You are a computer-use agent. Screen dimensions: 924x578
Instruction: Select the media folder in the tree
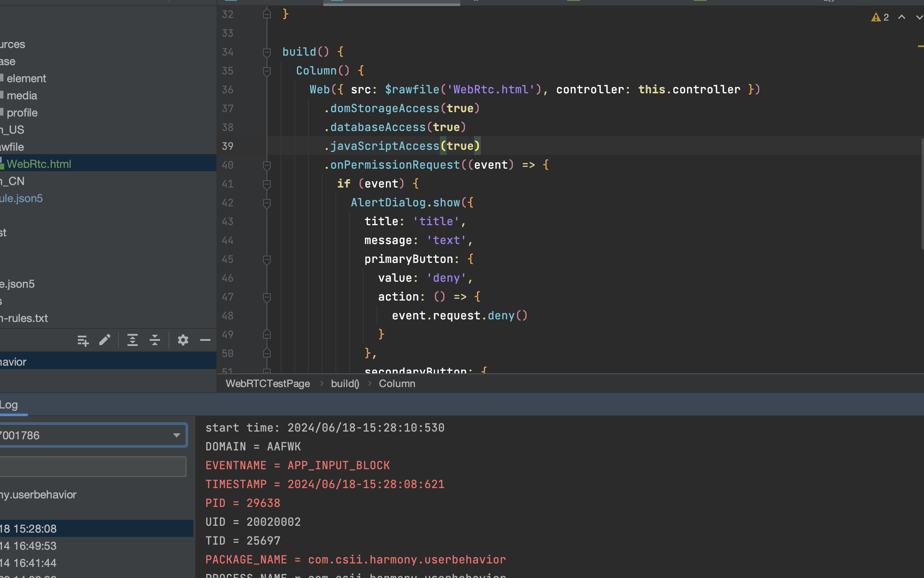[22, 95]
